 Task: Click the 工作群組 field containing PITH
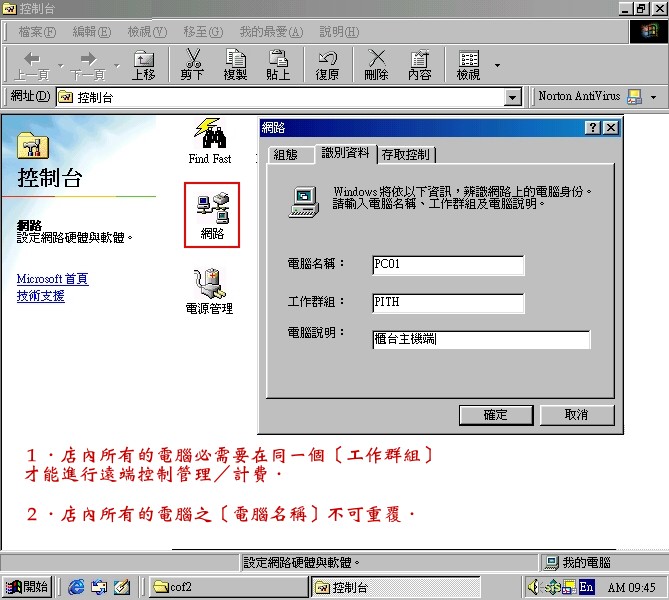(448, 303)
